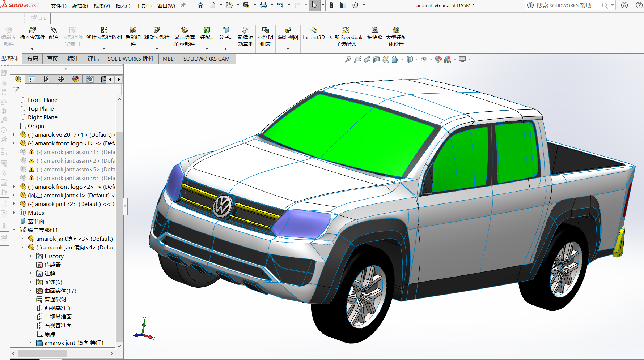The image size is (644, 360).
Task: Open the SOLIDWORKS 插件 tab
Action: 131,59
